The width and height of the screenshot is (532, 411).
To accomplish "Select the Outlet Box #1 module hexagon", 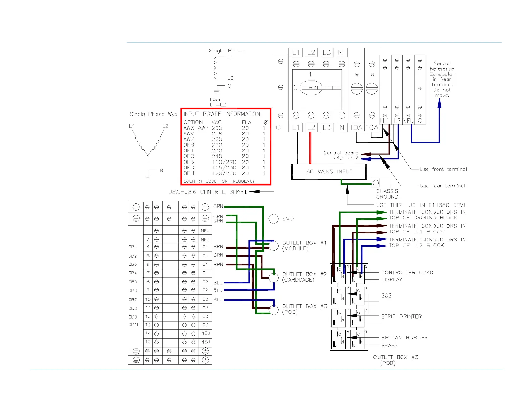I will [274, 246].
